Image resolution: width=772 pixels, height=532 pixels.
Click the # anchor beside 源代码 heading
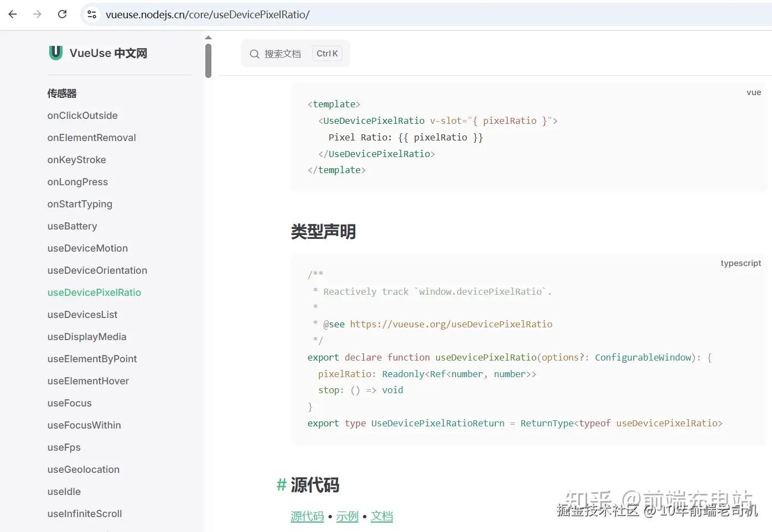281,485
